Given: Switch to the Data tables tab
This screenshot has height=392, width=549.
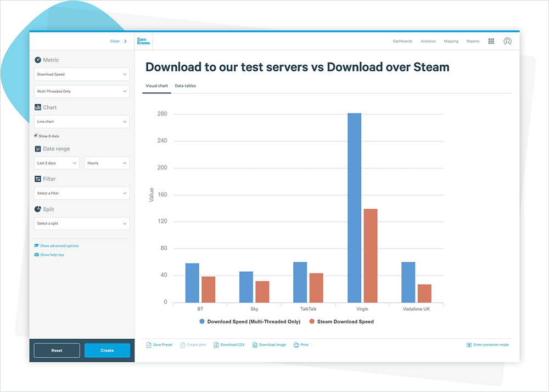Looking at the screenshot, I should (x=185, y=86).
